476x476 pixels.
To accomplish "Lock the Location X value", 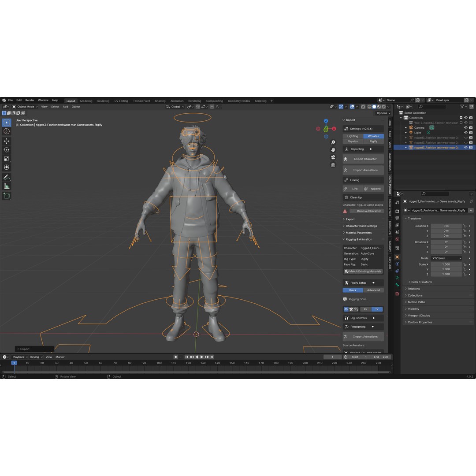I will 465,226.
